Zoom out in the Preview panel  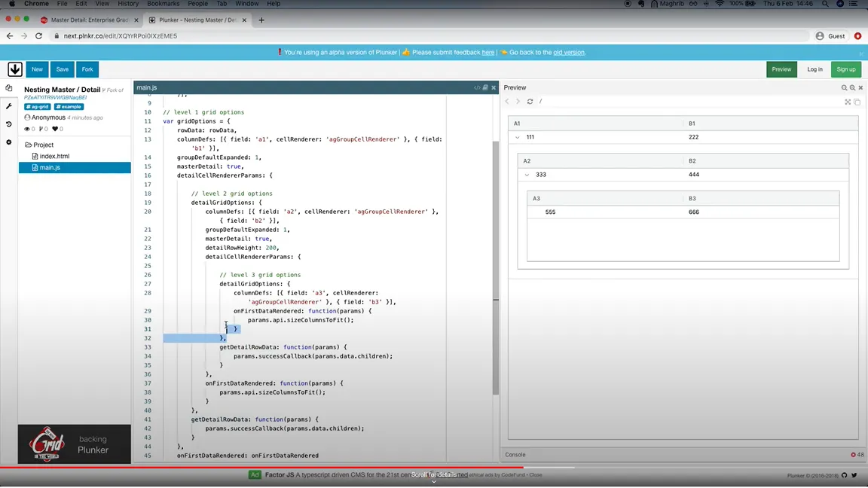point(844,88)
